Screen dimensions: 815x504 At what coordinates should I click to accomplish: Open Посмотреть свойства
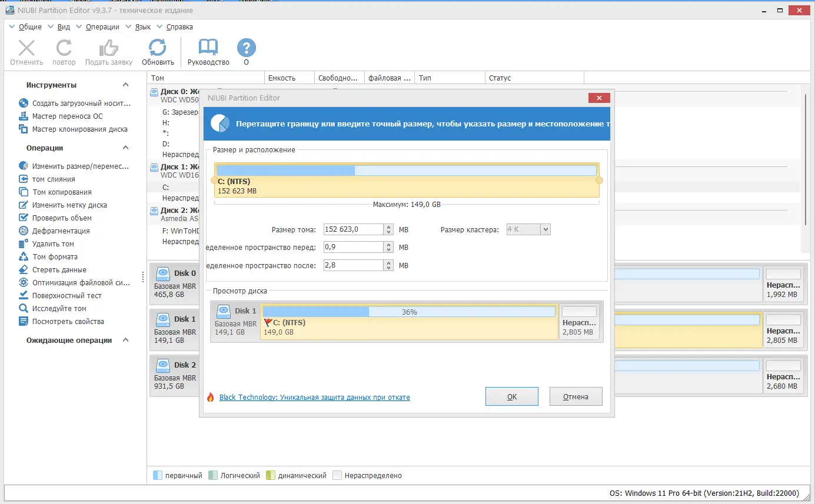click(61, 322)
